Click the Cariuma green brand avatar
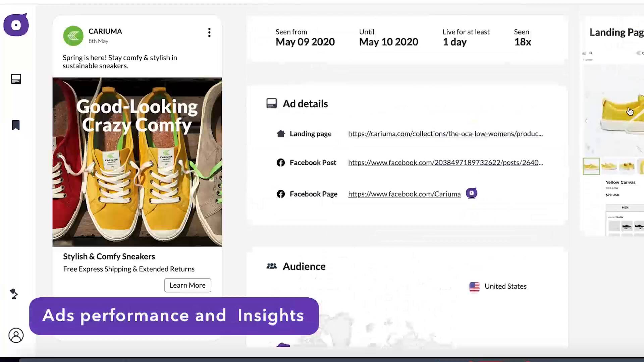Image resolution: width=644 pixels, height=362 pixels. pos(73,36)
